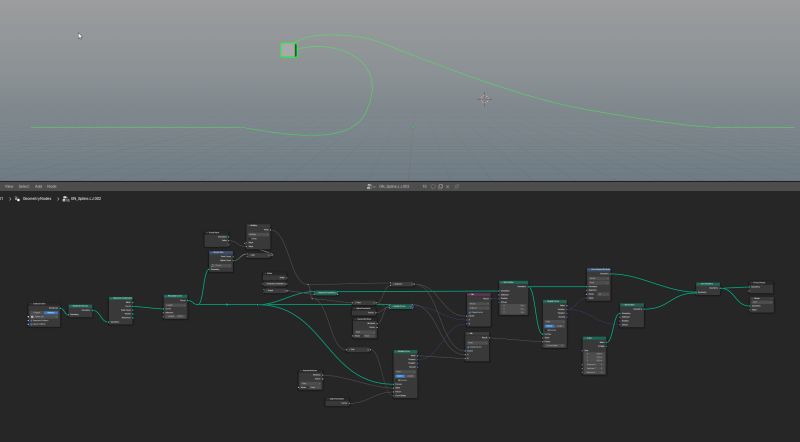
Task: Select green Join node before the output
Action: 708,284
